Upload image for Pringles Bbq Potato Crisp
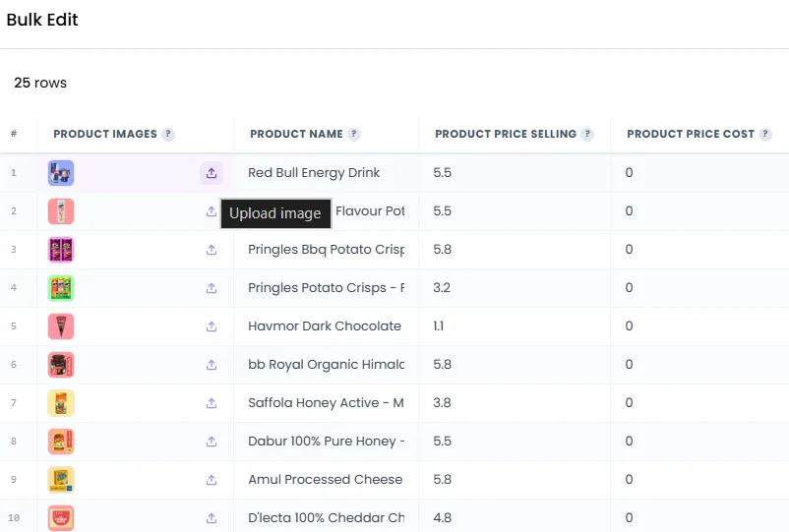 click(212, 250)
